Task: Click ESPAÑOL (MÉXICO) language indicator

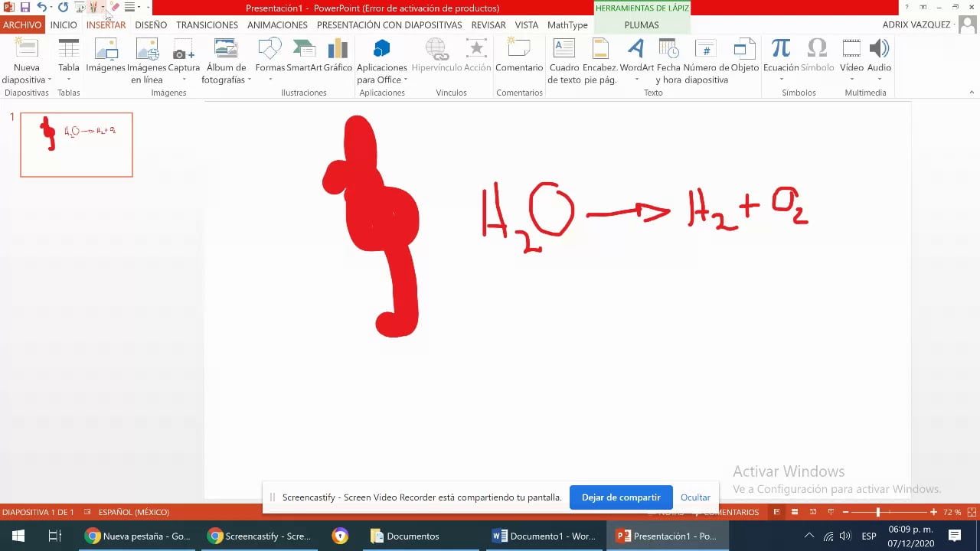Action: pyautogui.click(x=134, y=512)
